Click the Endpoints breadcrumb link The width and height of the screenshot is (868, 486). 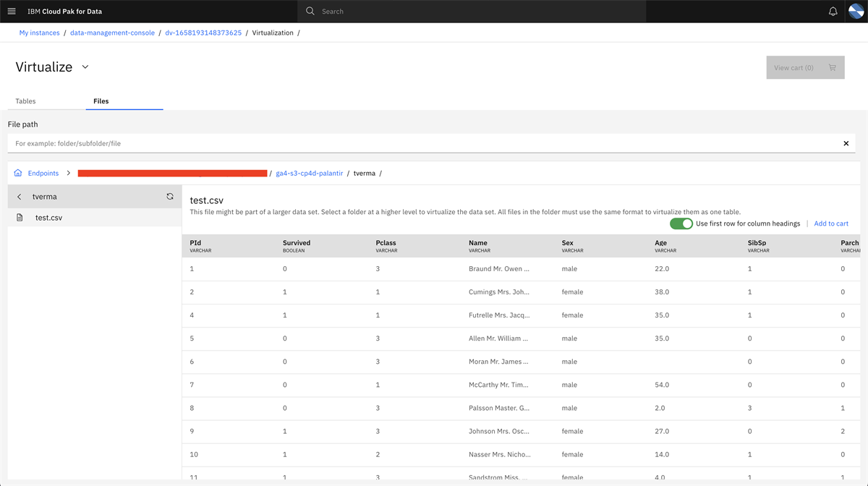43,174
